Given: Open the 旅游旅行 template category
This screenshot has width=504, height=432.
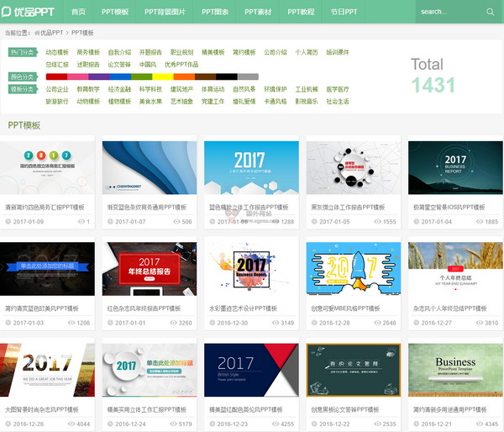Looking at the screenshot, I should 57,102.
